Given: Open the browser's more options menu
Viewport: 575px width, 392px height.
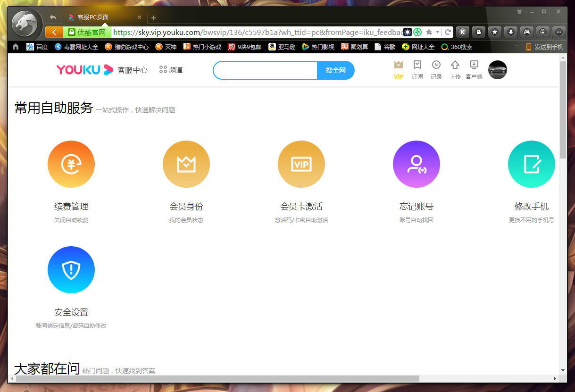Looking at the screenshot, I should (559, 32).
